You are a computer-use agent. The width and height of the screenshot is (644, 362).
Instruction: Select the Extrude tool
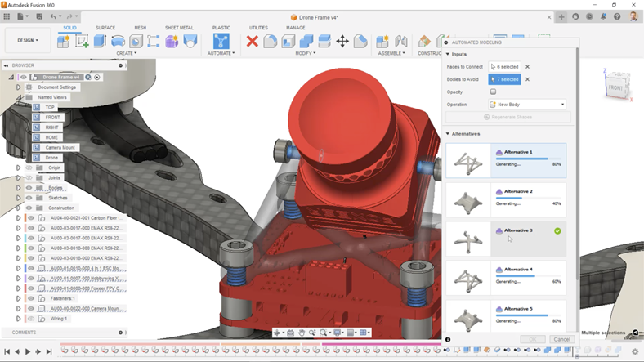tap(100, 41)
